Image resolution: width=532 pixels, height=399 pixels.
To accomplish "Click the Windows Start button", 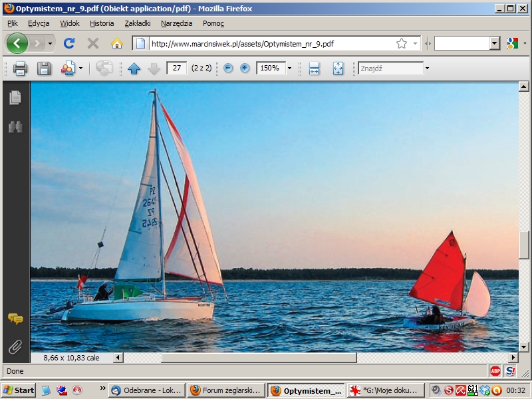I will (19, 390).
